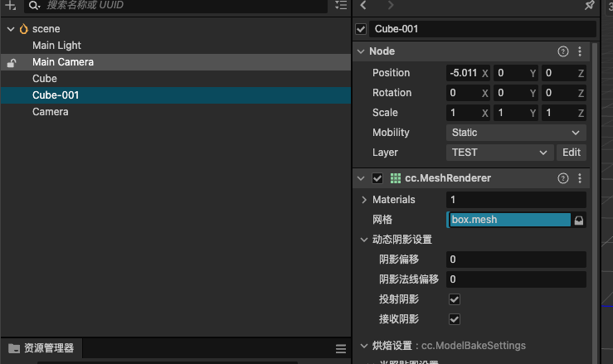Click the box.mesh asset picker icon
Image resolution: width=613 pixels, height=364 pixels.
579,220
